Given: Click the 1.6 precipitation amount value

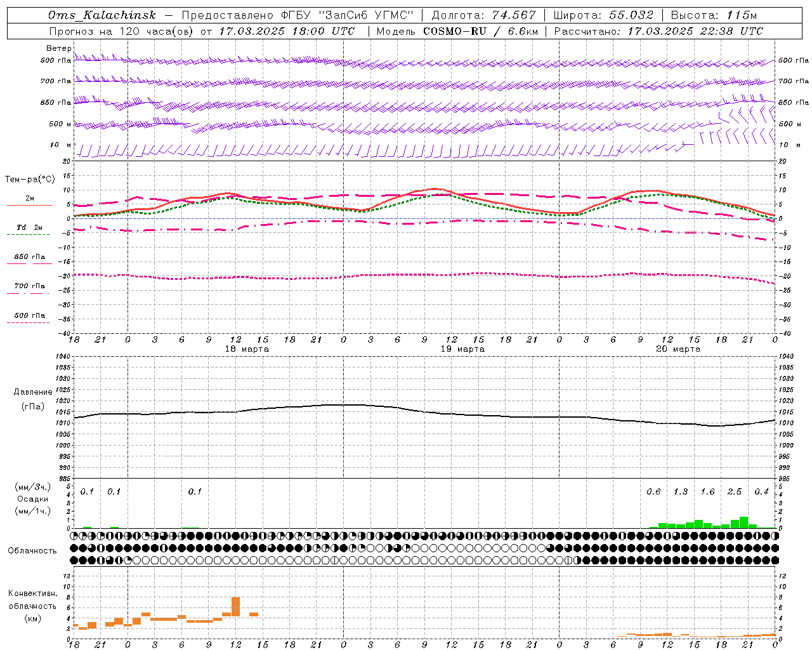Looking at the screenshot, I should (707, 492).
